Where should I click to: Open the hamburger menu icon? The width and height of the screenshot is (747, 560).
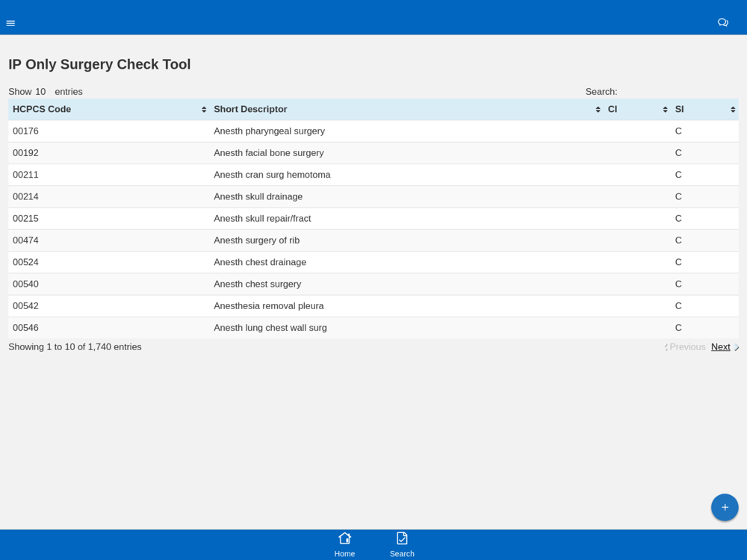tap(10, 23)
